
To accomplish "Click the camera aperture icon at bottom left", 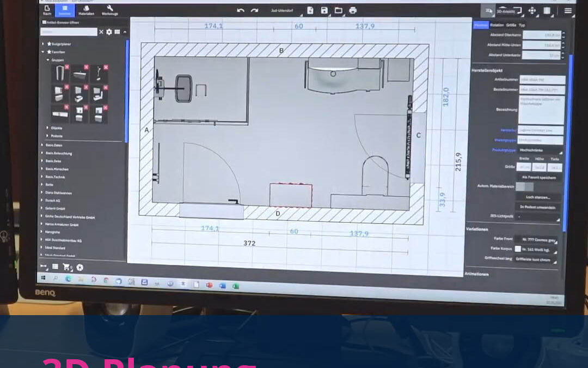I will click(x=79, y=267).
